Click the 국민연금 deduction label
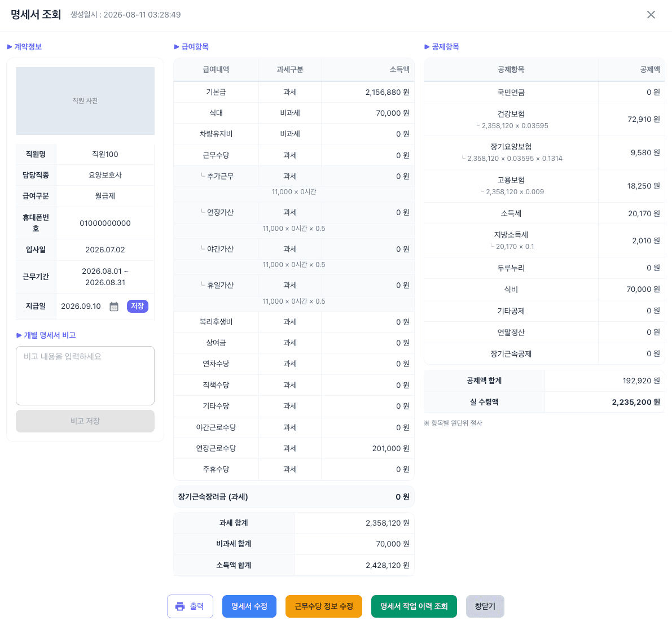The width and height of the screenshot is (672, 625). [511, 93]
